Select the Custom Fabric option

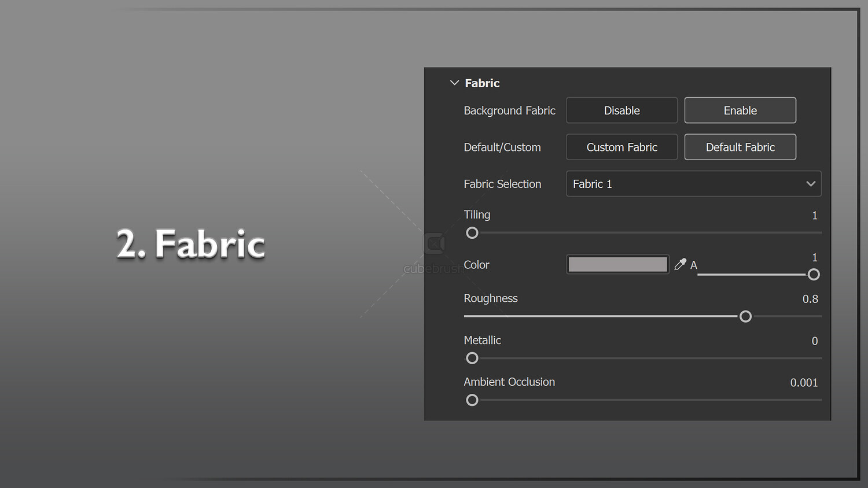[621, 147]
